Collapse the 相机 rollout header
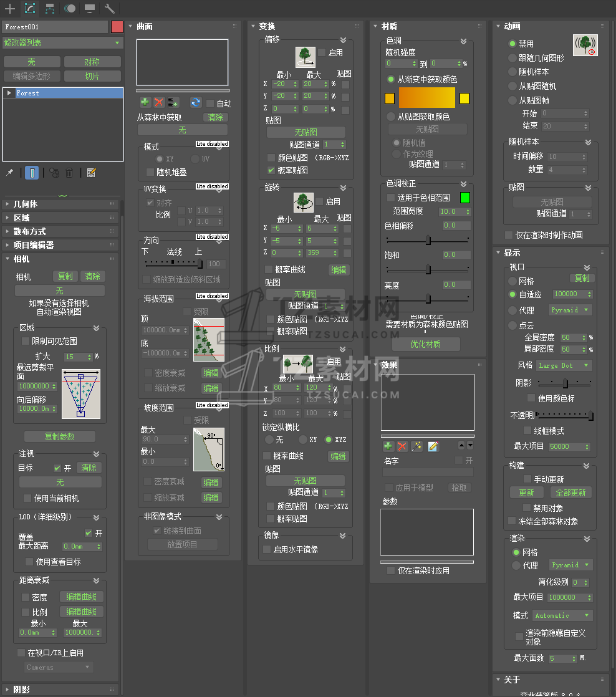The width and height of the screenshot is (616, 697). click(61, 259)
